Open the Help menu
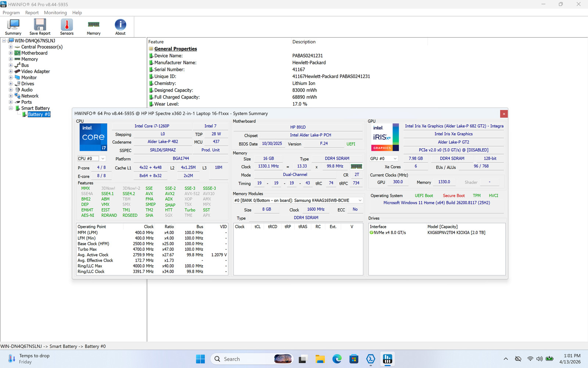This screenshot has width=588, height=368. click(x=77, y=13)
